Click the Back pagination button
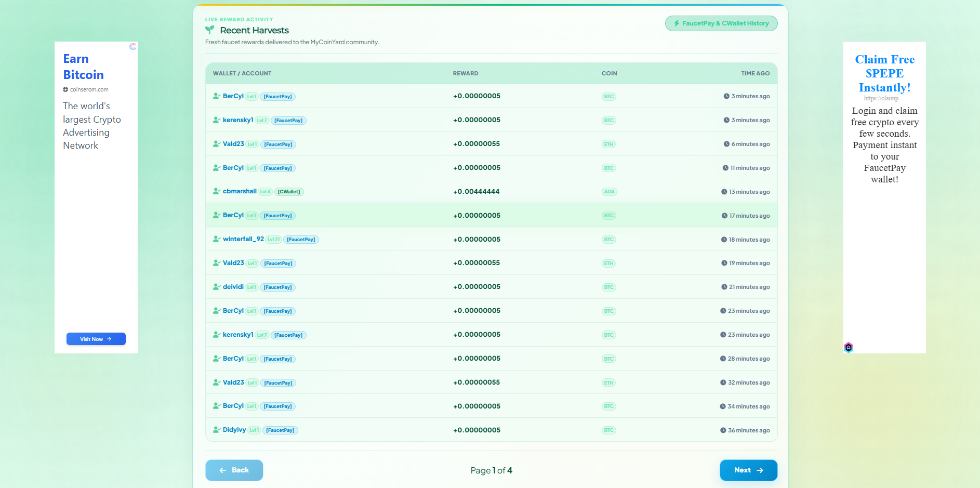980x488 pixels. [x=234, y=470]
